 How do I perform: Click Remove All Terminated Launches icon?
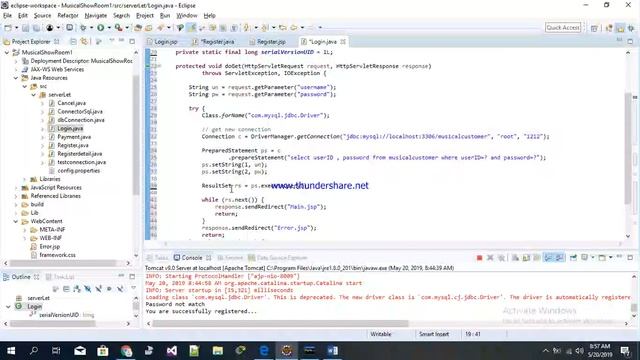coord(501,258)
